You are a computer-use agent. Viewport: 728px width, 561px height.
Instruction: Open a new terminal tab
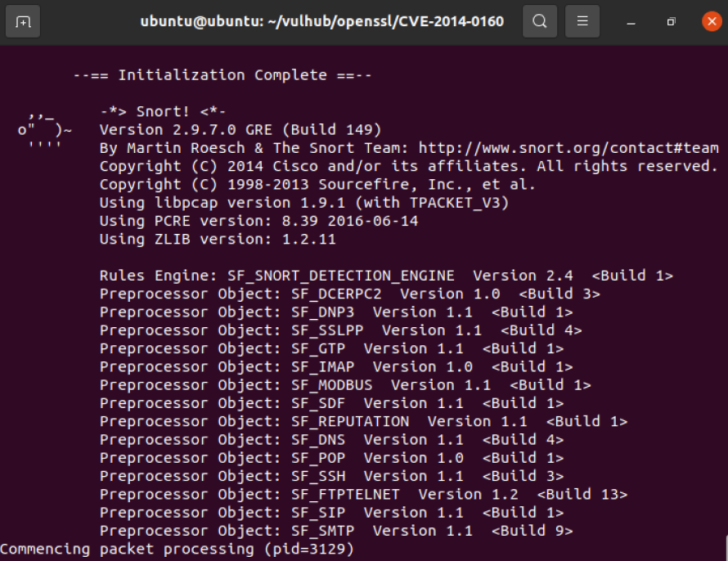[x=23, y=21]
